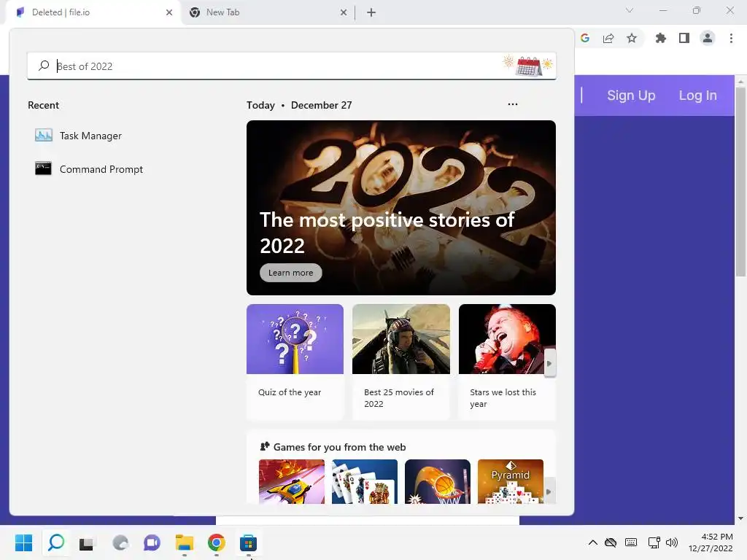
Task: Open the Windows Start menu
Action: (x=23, y=542)
